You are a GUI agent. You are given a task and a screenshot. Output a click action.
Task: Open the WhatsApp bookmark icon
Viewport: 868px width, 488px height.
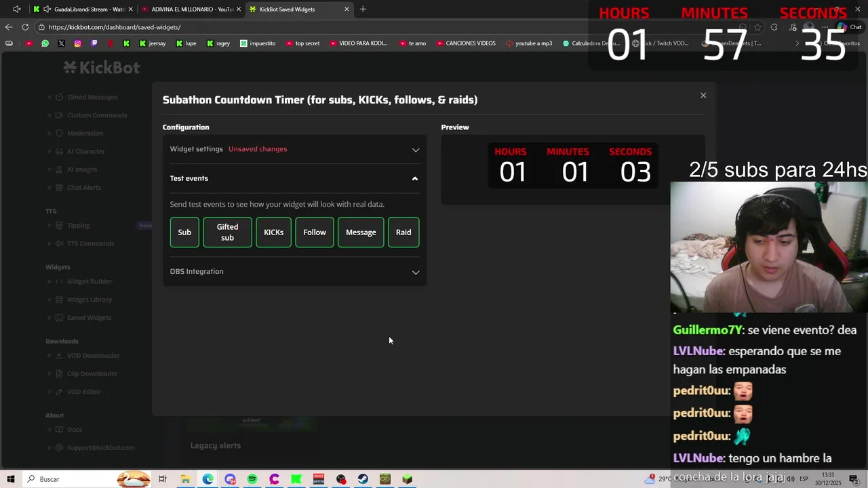pos(45,43)
